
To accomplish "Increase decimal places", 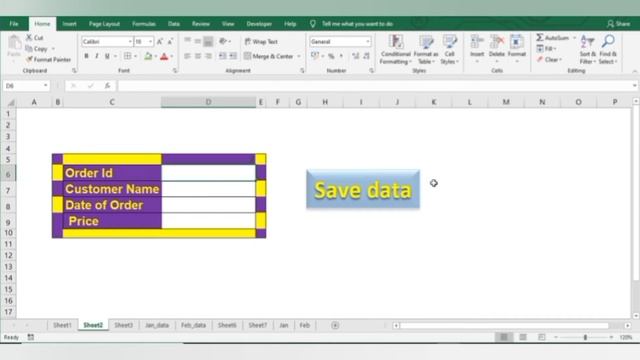I will click(356, 56).
